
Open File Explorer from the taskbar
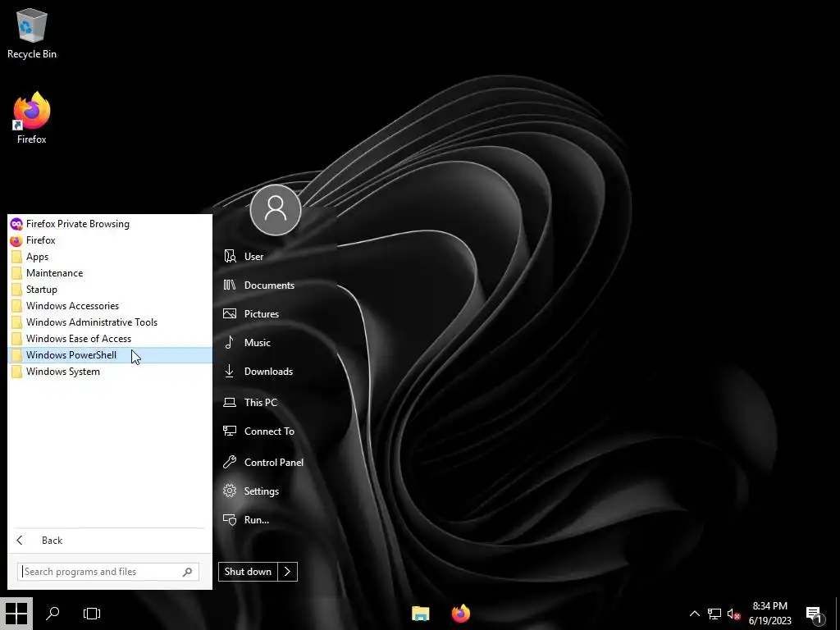pos(421,614)
